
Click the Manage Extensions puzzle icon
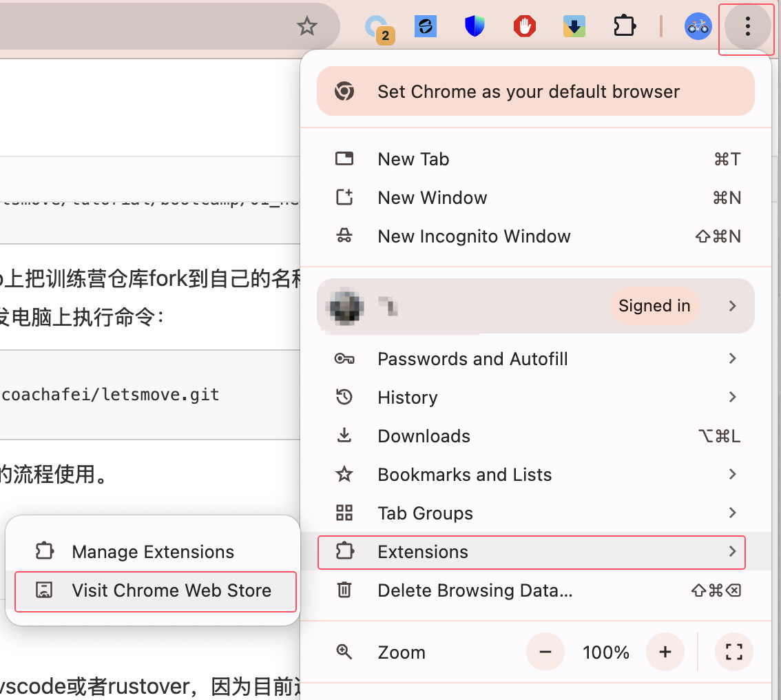click(44, 551)
